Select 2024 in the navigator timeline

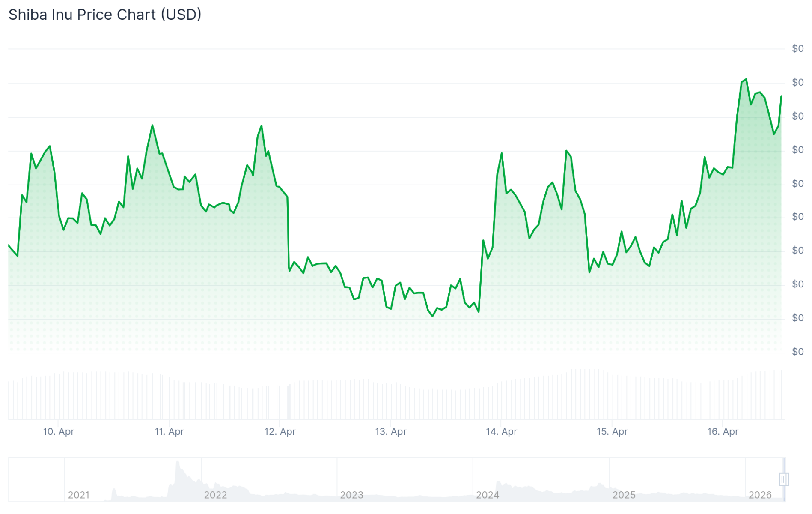(x=488, y=495)
